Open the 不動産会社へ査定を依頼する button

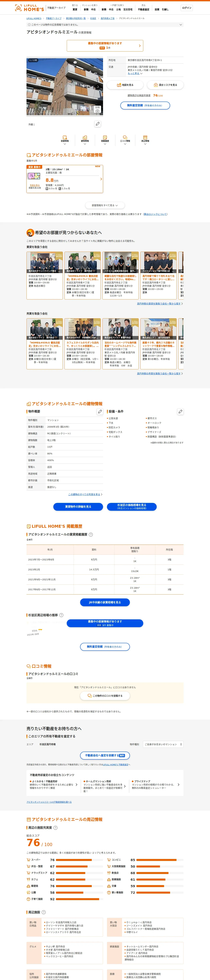[105, 756]
